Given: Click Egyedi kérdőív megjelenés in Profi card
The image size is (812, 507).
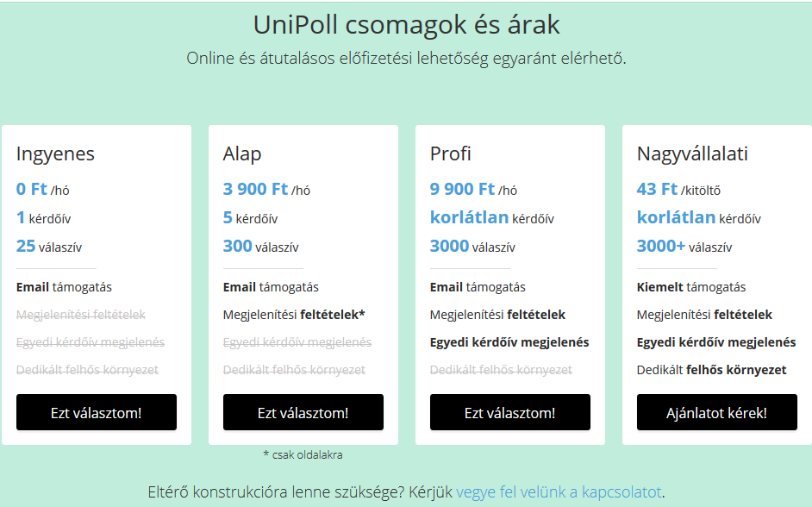Looking at the screenshot, I should (x=509, y=342).
